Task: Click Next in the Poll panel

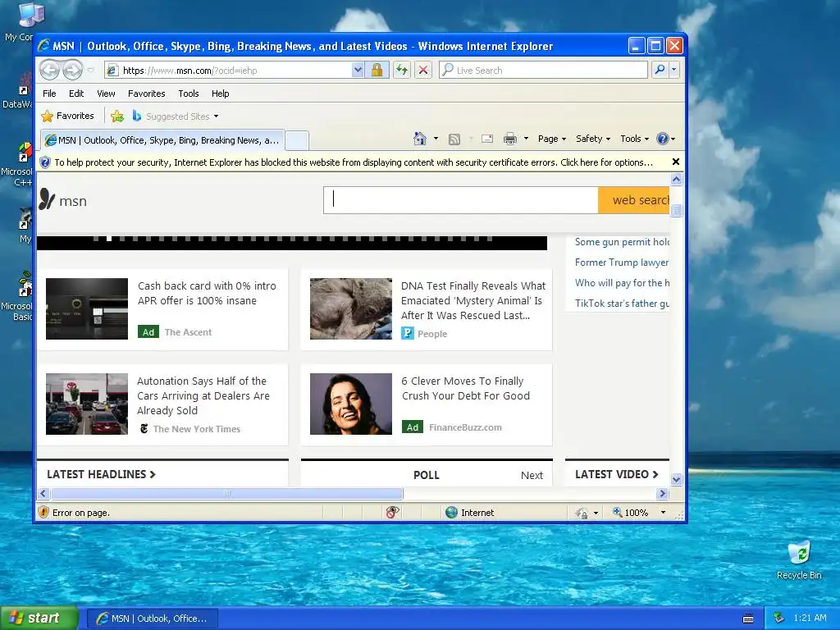Action: coord(532,475)
